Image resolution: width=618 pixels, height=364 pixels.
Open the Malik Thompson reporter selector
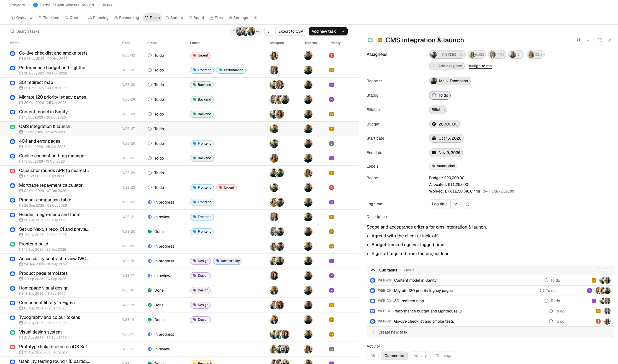click(450, 81)
